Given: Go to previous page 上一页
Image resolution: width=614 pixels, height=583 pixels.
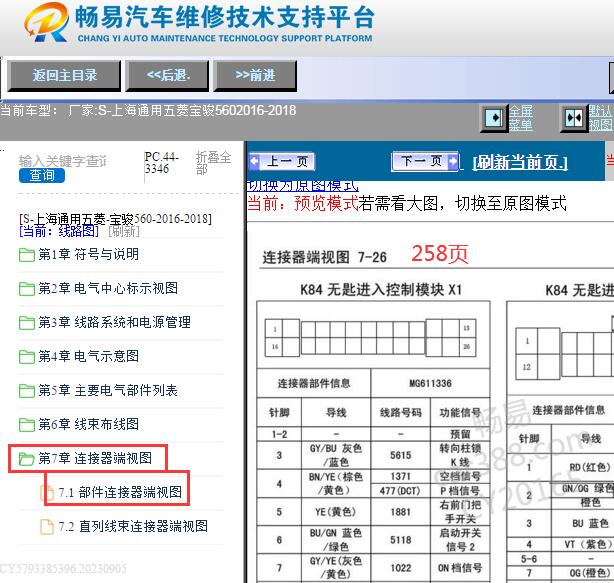Looking at the screenshot, I should click(282, 161).
